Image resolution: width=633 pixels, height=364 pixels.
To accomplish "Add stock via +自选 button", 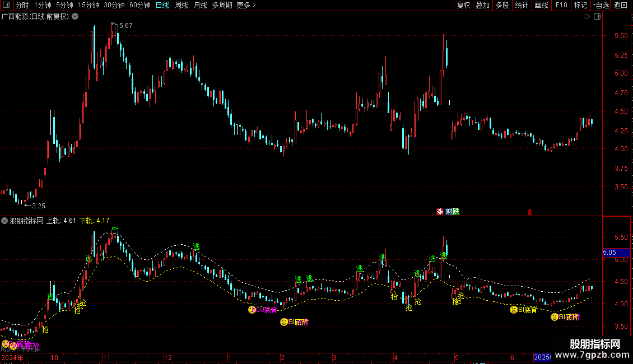I will 601,5.
